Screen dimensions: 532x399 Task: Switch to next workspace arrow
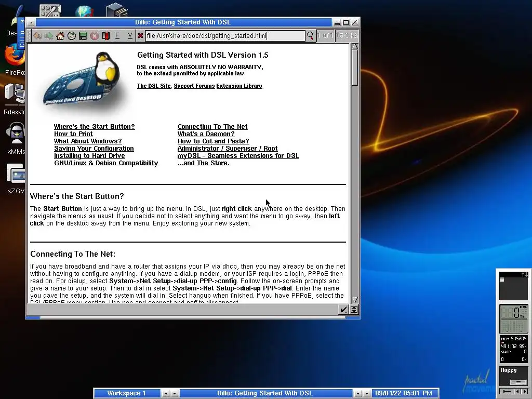[175, 394]
